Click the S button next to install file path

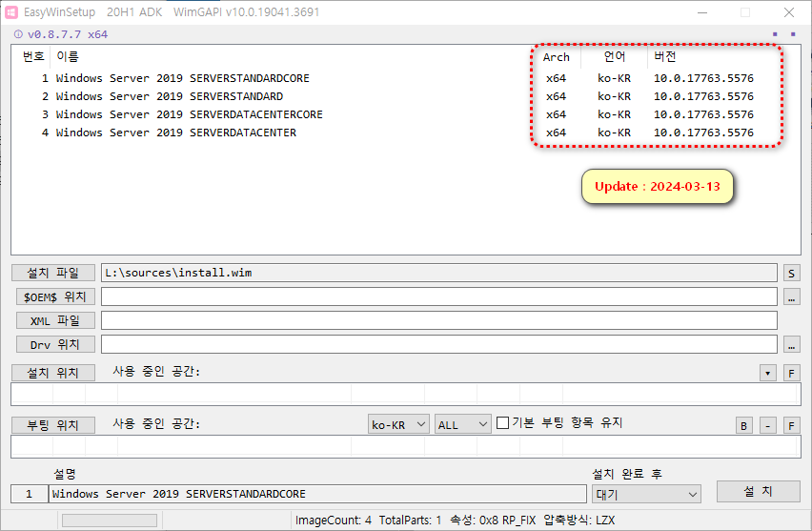[x=791, y=273]
